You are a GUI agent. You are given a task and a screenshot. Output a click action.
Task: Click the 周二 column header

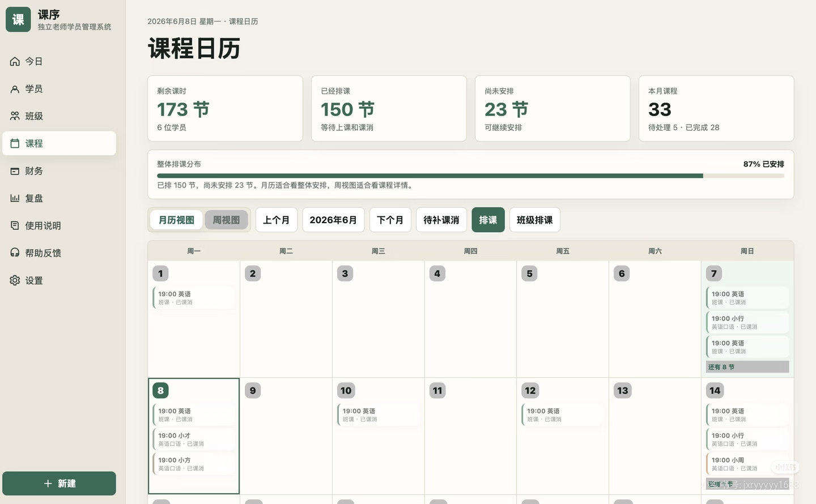(x=286, y=251)
